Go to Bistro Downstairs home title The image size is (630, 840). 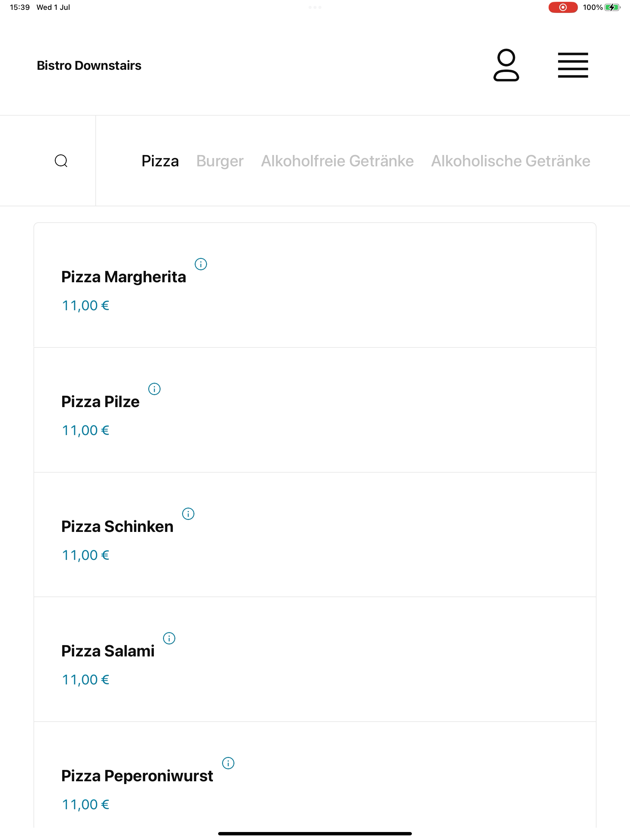(x=89, y=65)
